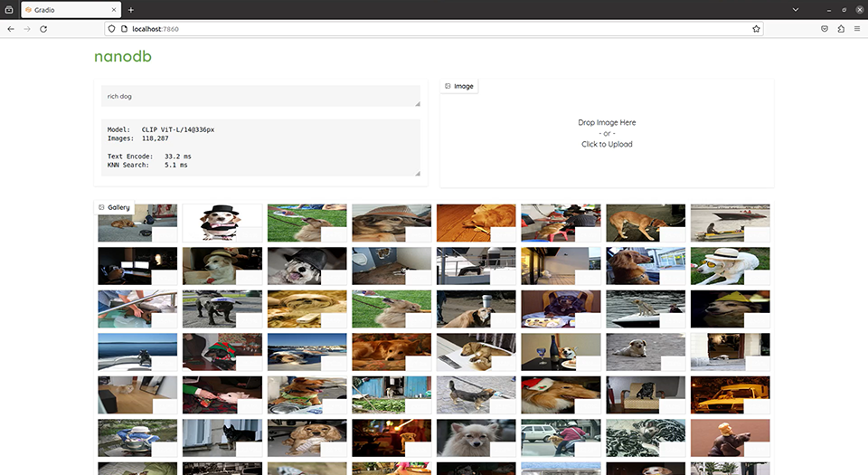Close the Gradio tab

(114, 9)
